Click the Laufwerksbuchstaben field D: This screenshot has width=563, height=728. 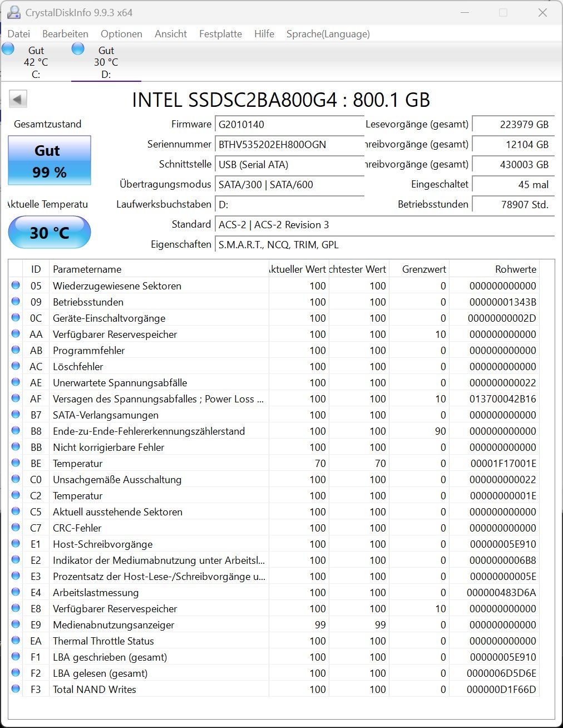pos(289,205)
